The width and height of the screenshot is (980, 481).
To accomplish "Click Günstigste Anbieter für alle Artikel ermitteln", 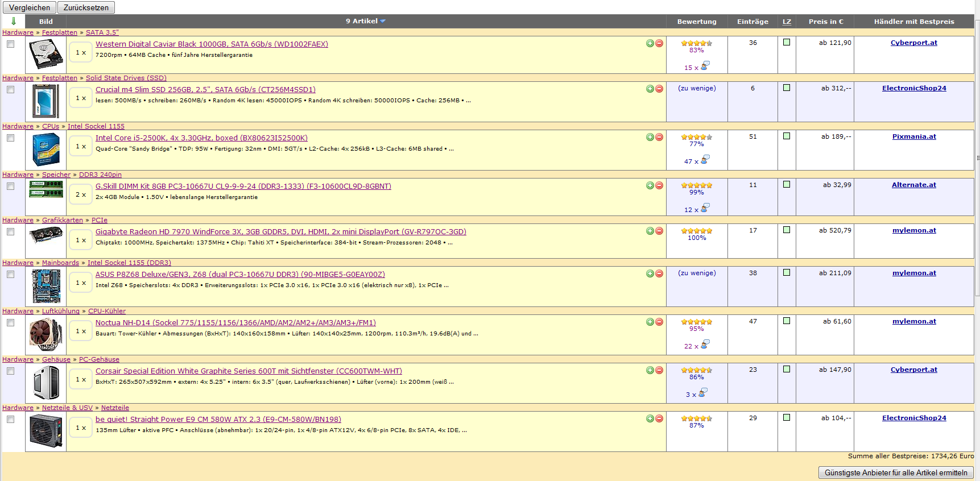I will tap(896, 472).
